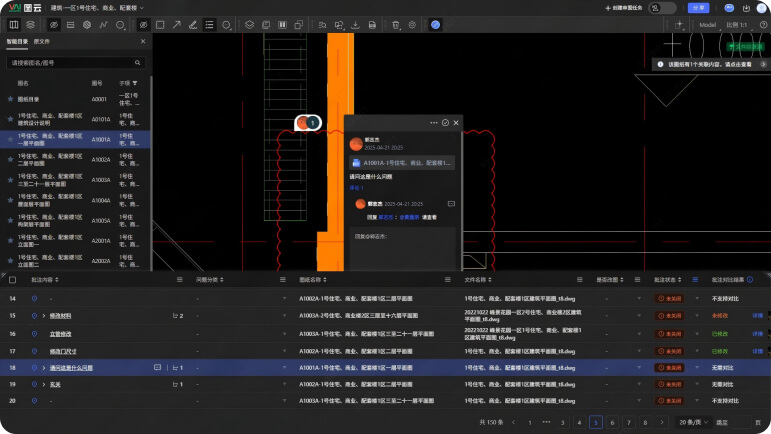
Task: Switch to the 原文件 tab
Action: click(43, 43)
